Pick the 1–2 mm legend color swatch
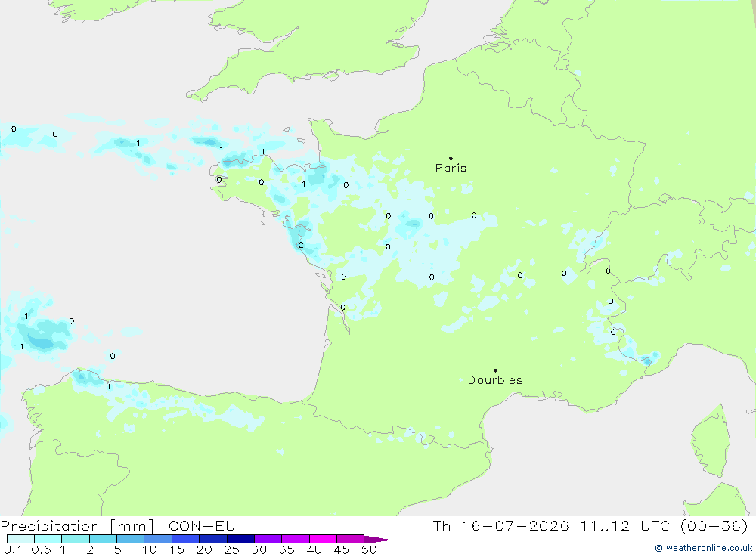Image resolution: width=756 pixels, height=554 pixels. tap(76, 539)
